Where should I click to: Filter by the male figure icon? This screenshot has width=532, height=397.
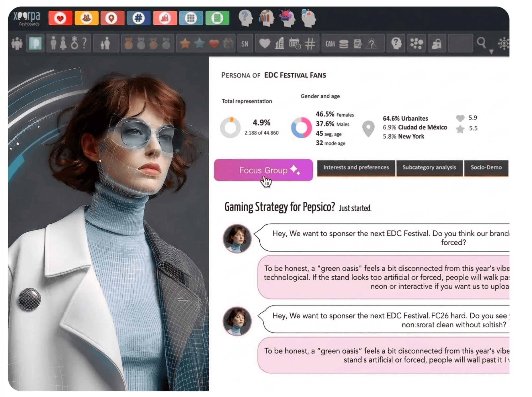[53, 44]
